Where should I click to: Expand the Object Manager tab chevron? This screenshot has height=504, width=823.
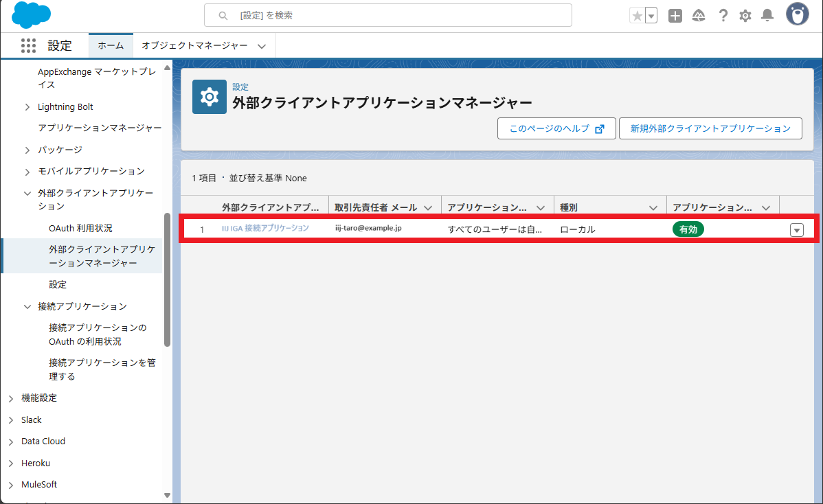pos(262,46)
